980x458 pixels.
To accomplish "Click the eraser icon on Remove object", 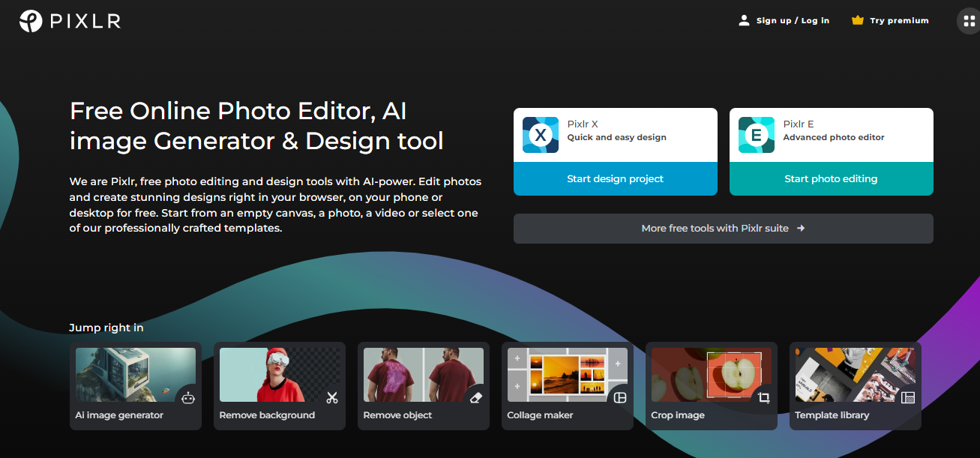I will coord(476,398).
